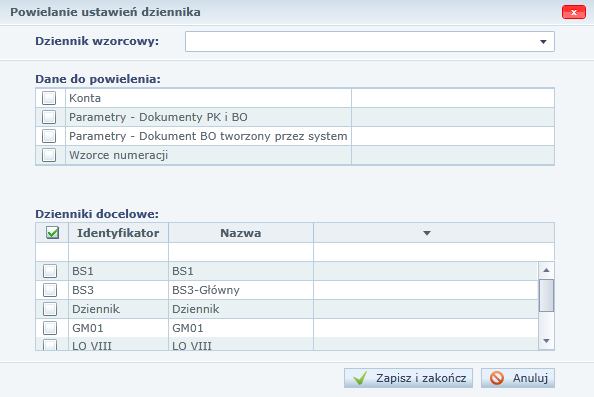Focus the Identyfikator filter field
Screen dimensions: 594x397
click(x=118, y=252)
